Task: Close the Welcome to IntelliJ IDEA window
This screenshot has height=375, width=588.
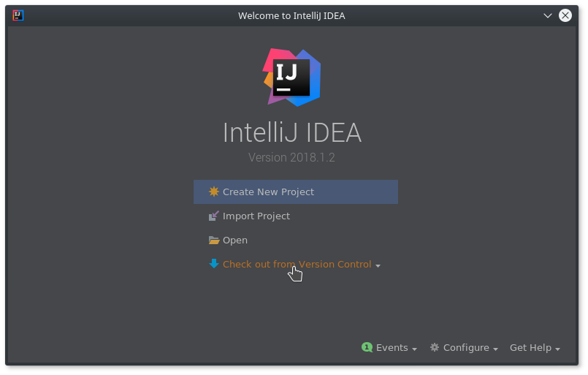Action: click(x=565, y=15)
